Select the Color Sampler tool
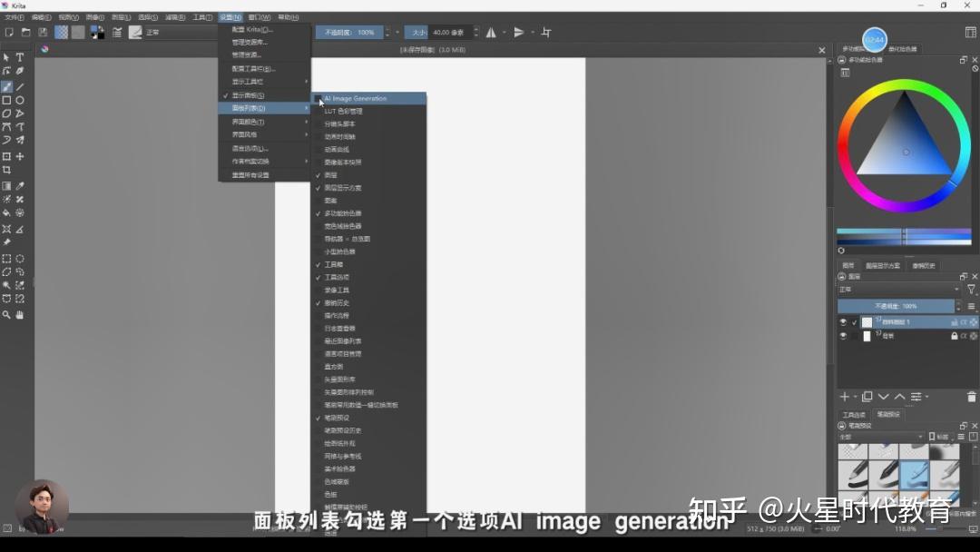980x552 pixels. coord(20,184)
